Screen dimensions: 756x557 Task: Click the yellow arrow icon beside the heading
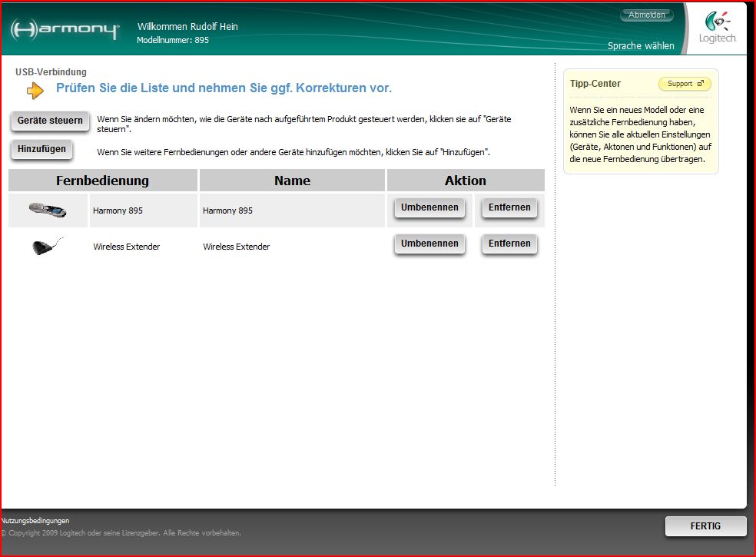point(35,91)
